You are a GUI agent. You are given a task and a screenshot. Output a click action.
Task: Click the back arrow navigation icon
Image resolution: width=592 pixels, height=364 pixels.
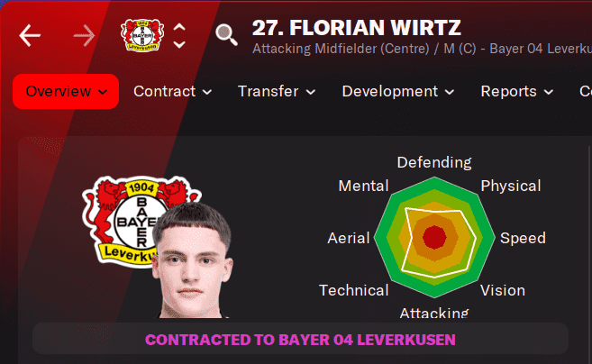(x=30, y=35)
